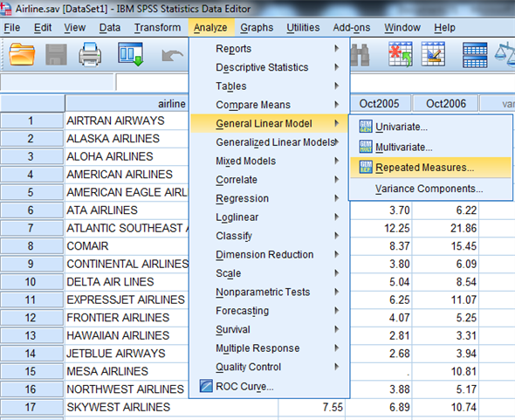The image size is (515, 420).
Task: Choose Univariate... from the submenu
Action: pos(430,127)
